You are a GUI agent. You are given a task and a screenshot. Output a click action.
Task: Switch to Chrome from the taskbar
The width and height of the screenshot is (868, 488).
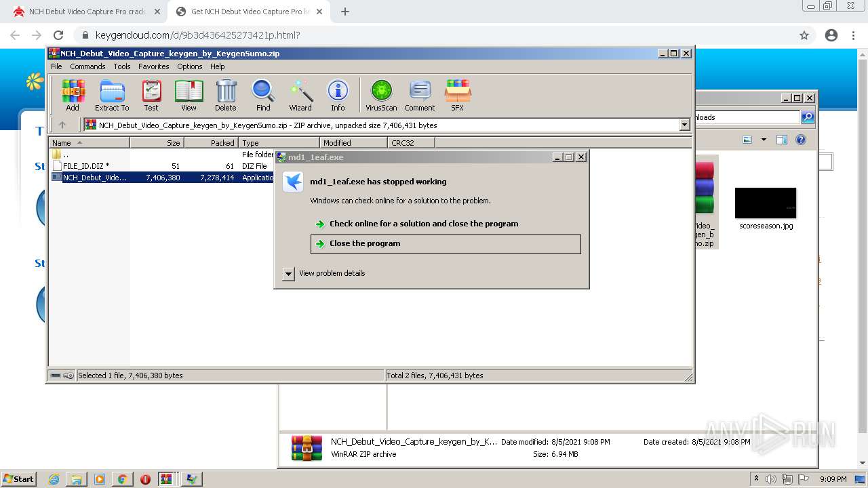tap(122, 479)
